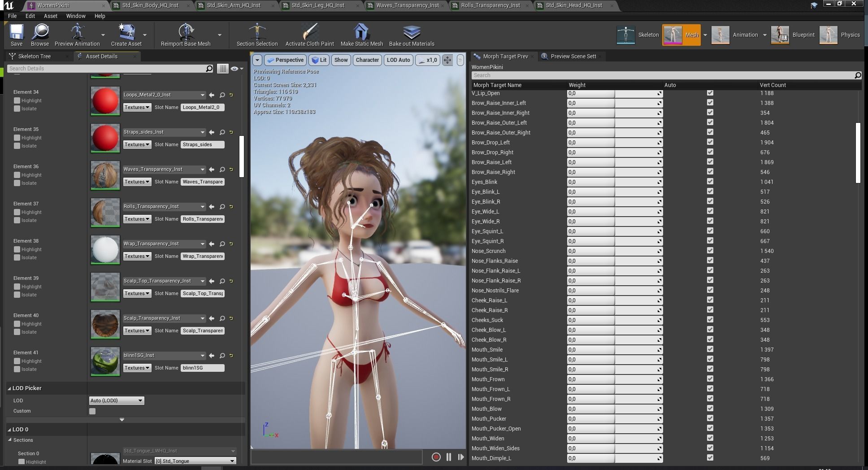Browse to Rolls_Transparency_Inst material asset

click(222, 207)
